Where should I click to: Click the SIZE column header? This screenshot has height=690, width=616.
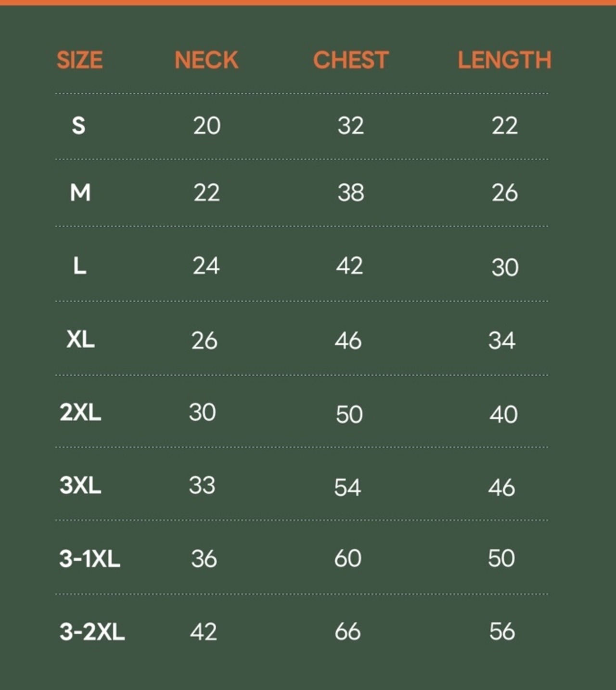[79, 60]
